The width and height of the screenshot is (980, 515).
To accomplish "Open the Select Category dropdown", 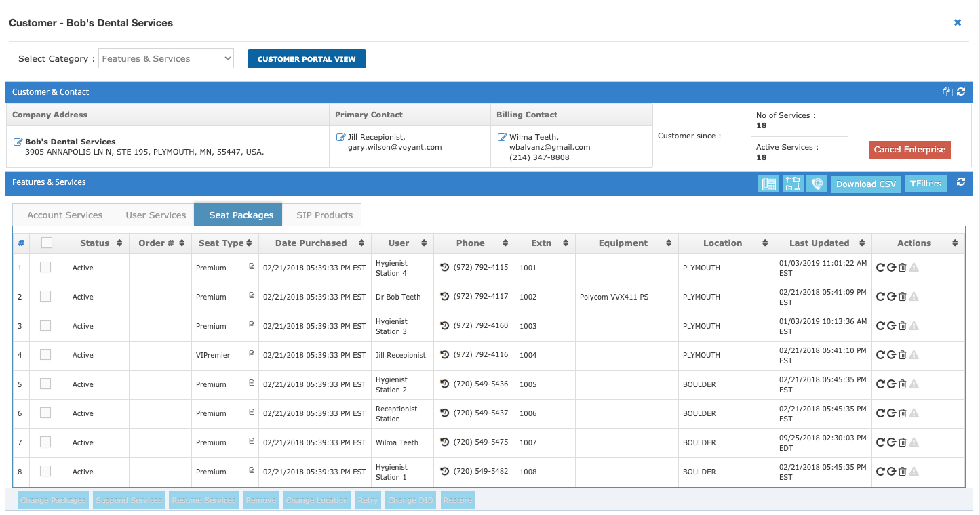I will point(166,59).
